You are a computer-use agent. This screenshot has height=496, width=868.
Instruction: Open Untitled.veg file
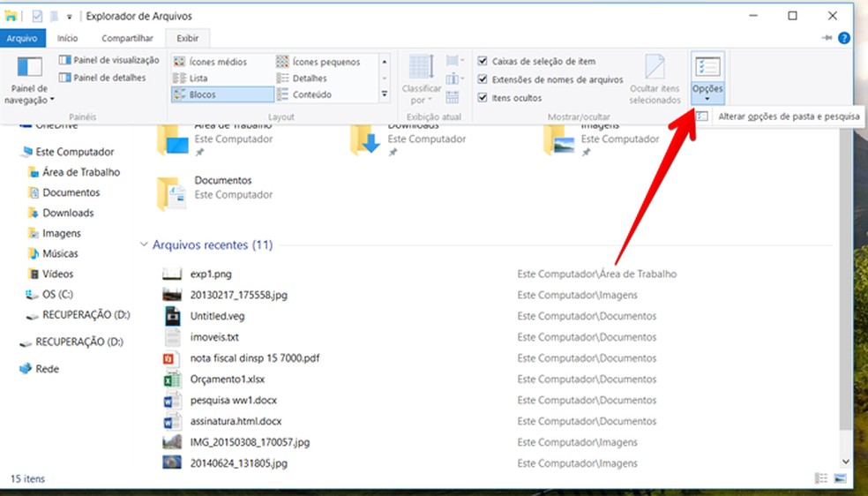pos(217,316)
